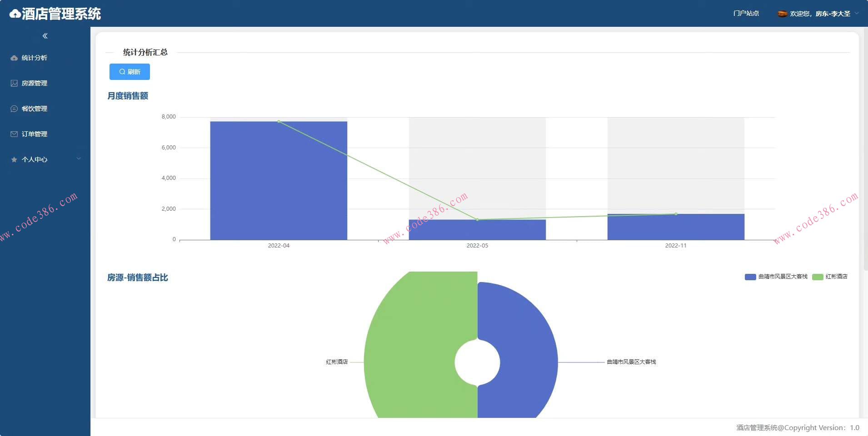868x436 pixels.
Task: Click the 2022-05 axis label
Action: (x=477, y=246)
